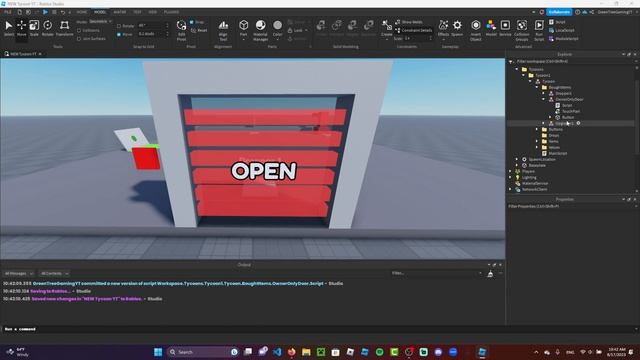The width and height of the screenshot is (640, 360).
Task: Open the Align Tool
Action: (x=223, y=30)
